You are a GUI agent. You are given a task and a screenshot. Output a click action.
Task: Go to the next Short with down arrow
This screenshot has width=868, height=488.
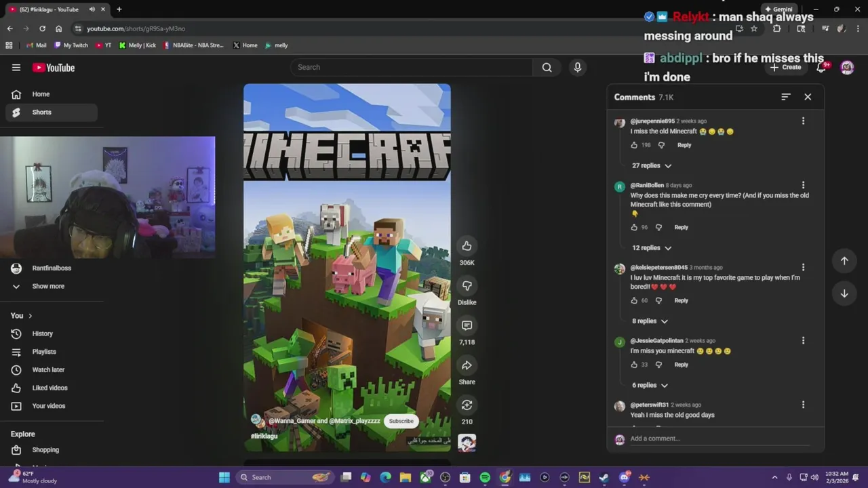coord(844,293)
